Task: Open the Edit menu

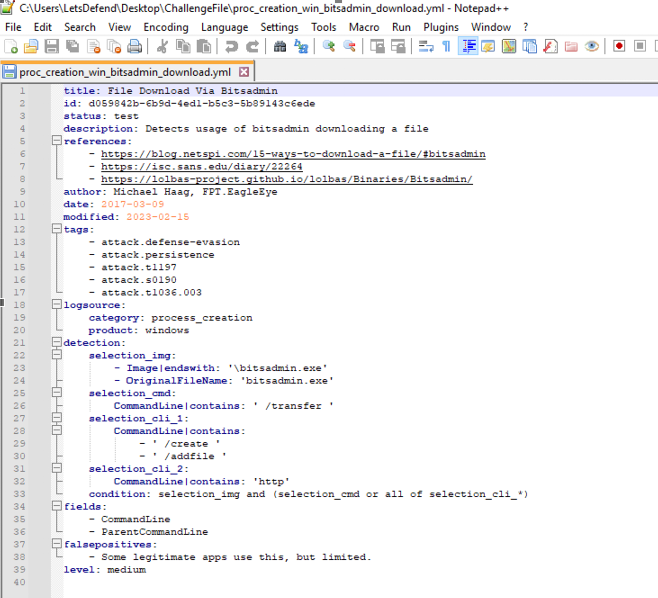Action: (42, 27)
